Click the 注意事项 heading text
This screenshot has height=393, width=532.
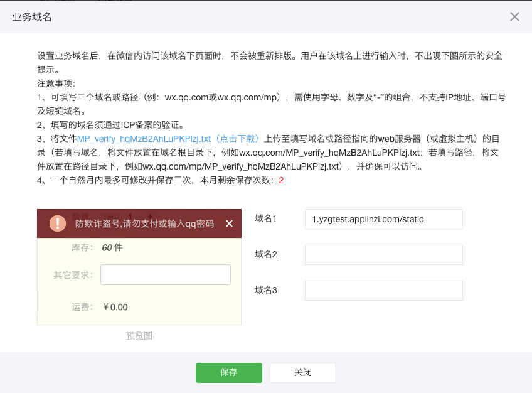coord(56,83)
